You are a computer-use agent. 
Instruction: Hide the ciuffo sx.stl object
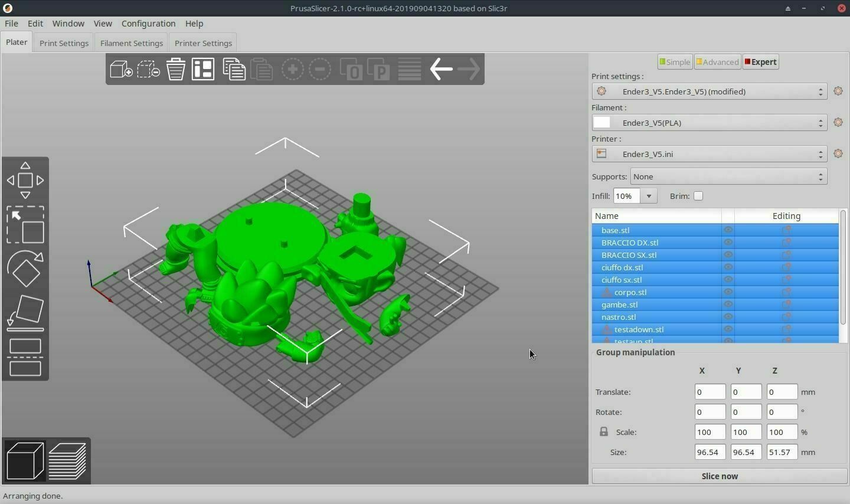pyautogui.click(x=728, y=280)
